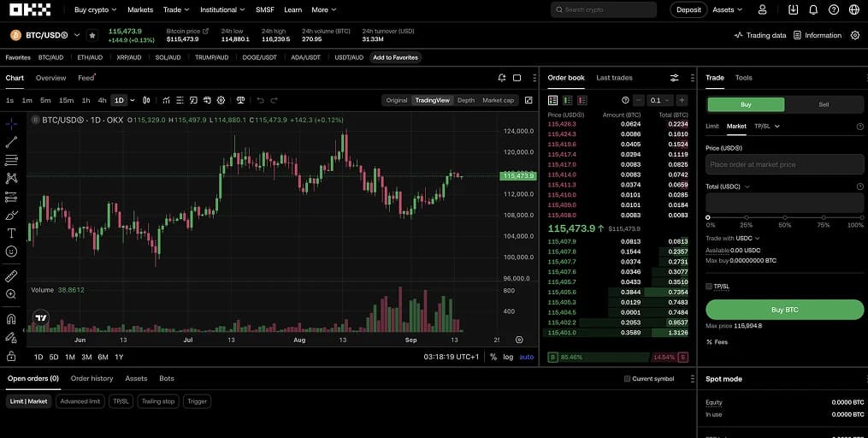
Task: Toggle log scale on the chart
Action: pyautogui.click(x=508, y=357)
